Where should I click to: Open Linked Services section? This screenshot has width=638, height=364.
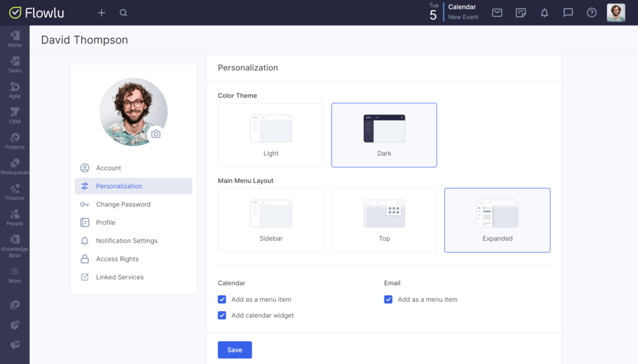[133, 277]
